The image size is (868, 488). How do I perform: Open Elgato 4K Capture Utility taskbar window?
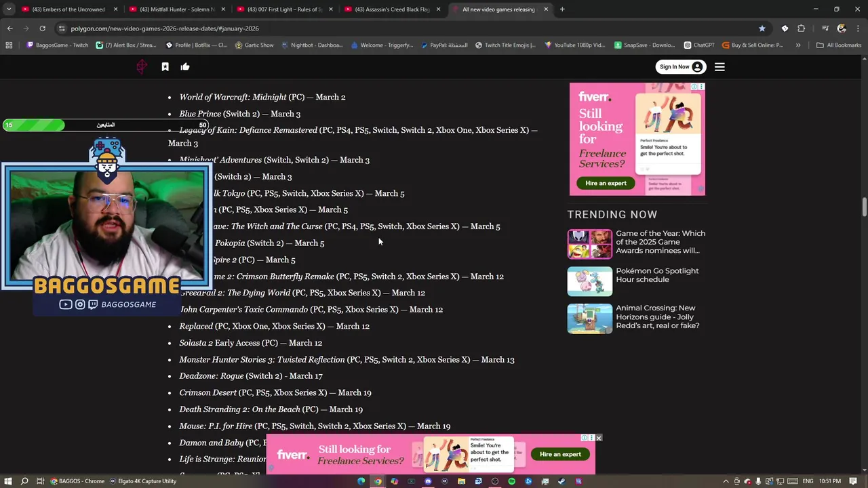143,481
